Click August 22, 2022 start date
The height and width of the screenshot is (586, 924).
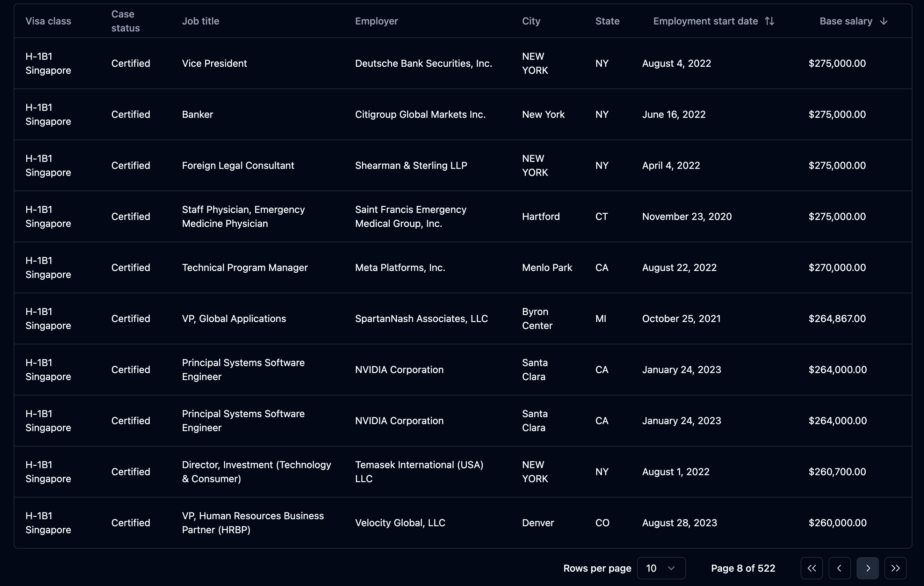click(x=679, y=268)
